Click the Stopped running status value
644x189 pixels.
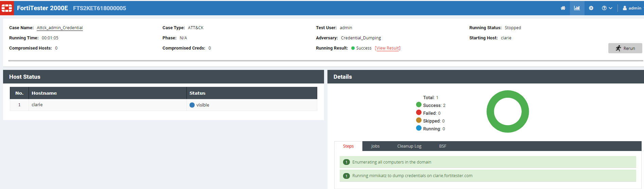(513, 28)
